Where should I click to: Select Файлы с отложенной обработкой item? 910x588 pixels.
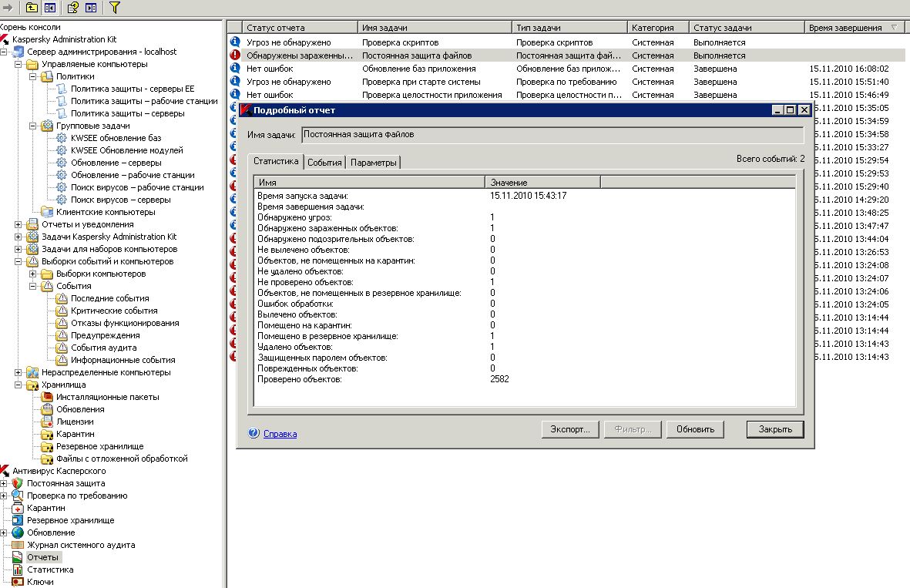click(x=122, y=459)
